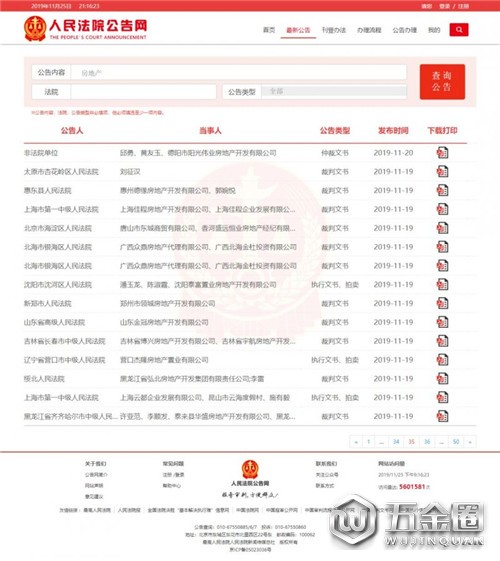
Task: Open footer link 关注公众号
Action: 327,475
